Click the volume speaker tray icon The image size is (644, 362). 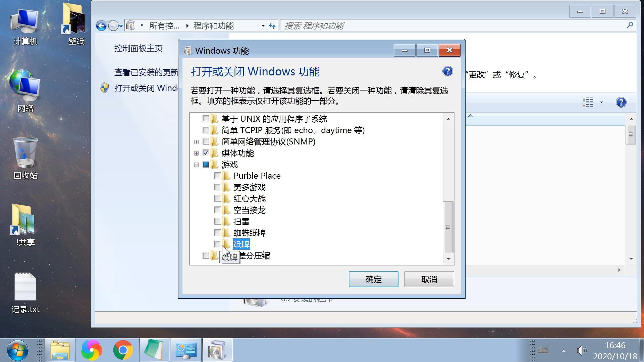click(x=581, y=351)
